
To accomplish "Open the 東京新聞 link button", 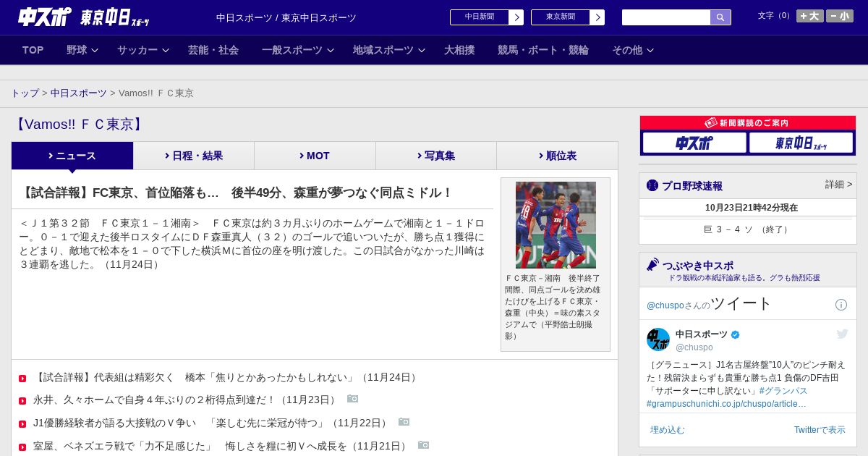I will click(x=568, y=17).
